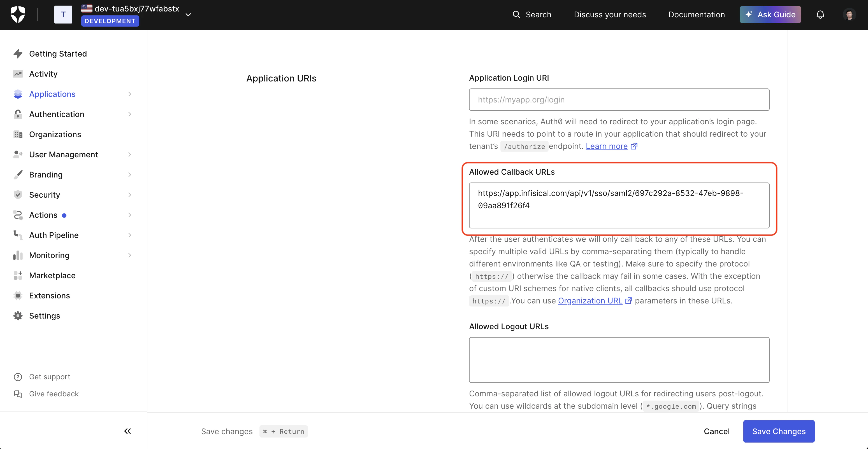Click the Organizations building icon
This screenshot has width=868, height=449.
[x=18, y=134]
